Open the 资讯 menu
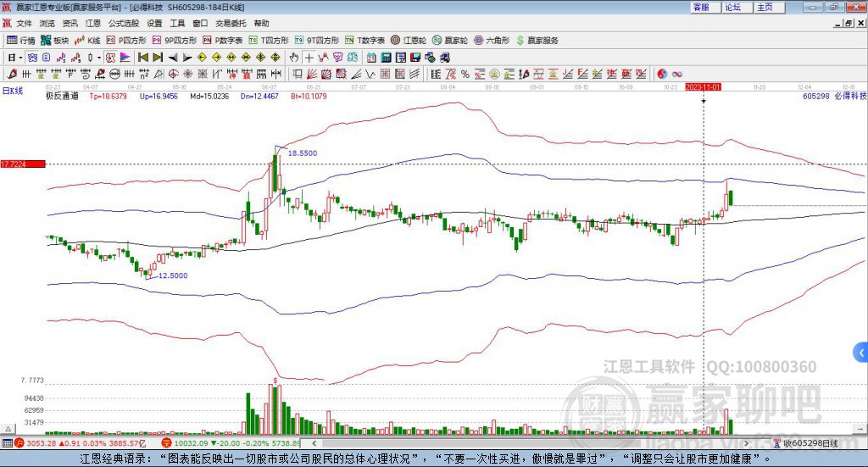 (x=70, y=23)
